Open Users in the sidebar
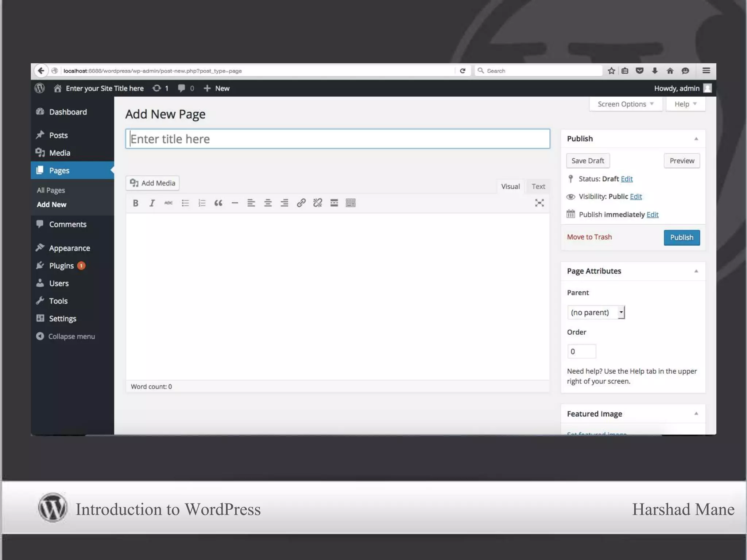The height and width of the screenshot is (560, 747). tap(73, 283)
